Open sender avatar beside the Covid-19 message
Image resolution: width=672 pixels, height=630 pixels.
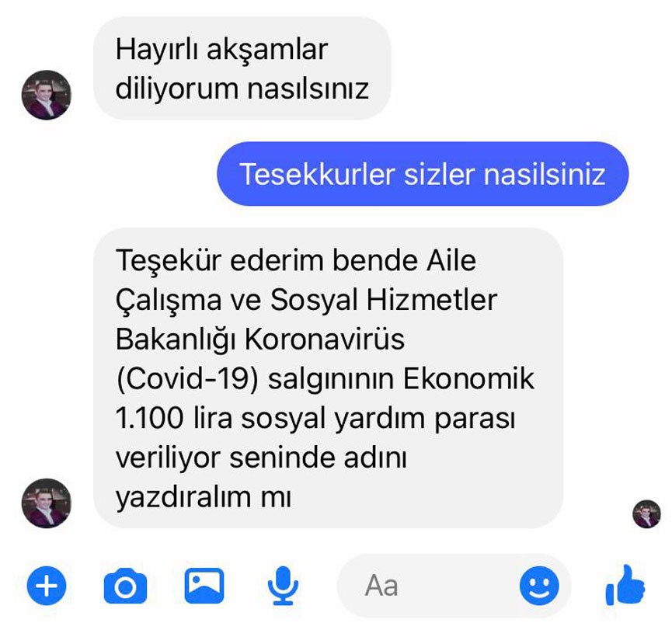(x=47, y=503)
